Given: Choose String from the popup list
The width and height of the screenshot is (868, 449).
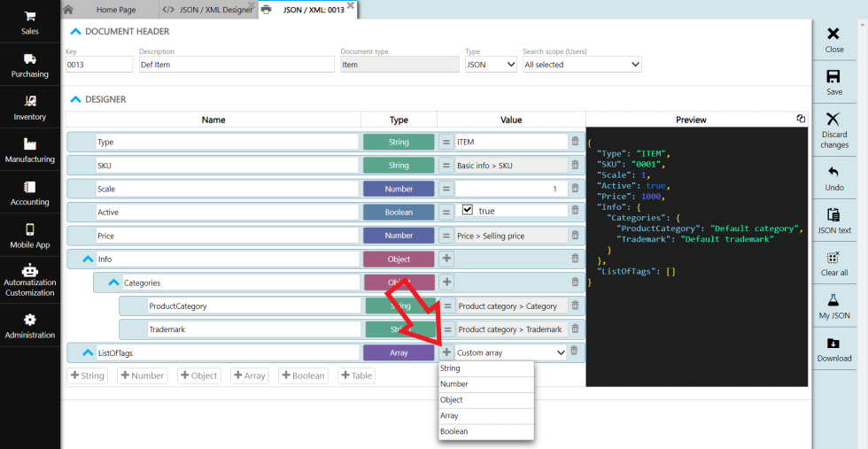Looking at the screenshot, I should 486,368.
